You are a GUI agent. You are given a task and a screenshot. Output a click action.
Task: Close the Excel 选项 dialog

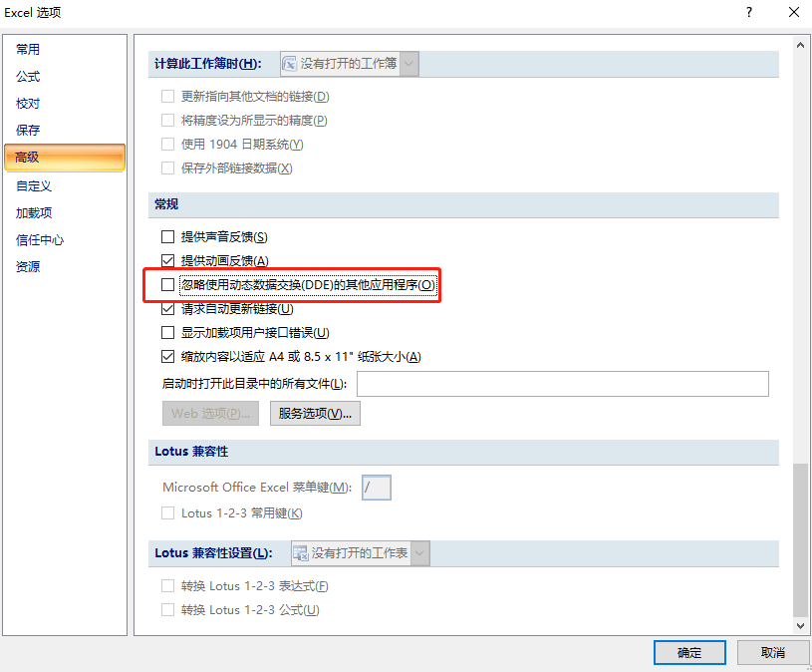tap(794, 12)
